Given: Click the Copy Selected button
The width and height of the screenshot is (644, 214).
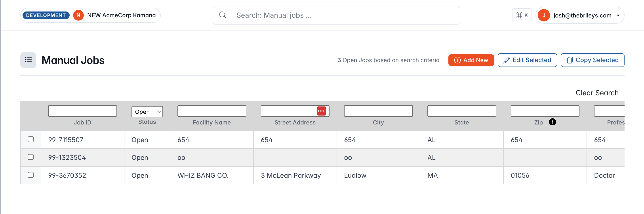Looking at the screenshot, I should [x=592, y=60].
